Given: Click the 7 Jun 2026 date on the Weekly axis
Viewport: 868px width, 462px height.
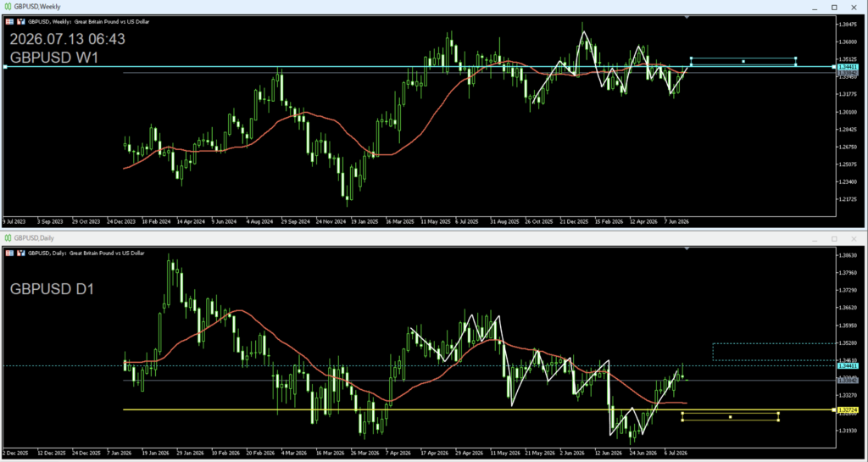Looking at the screenshot, I should coord(676,221).
